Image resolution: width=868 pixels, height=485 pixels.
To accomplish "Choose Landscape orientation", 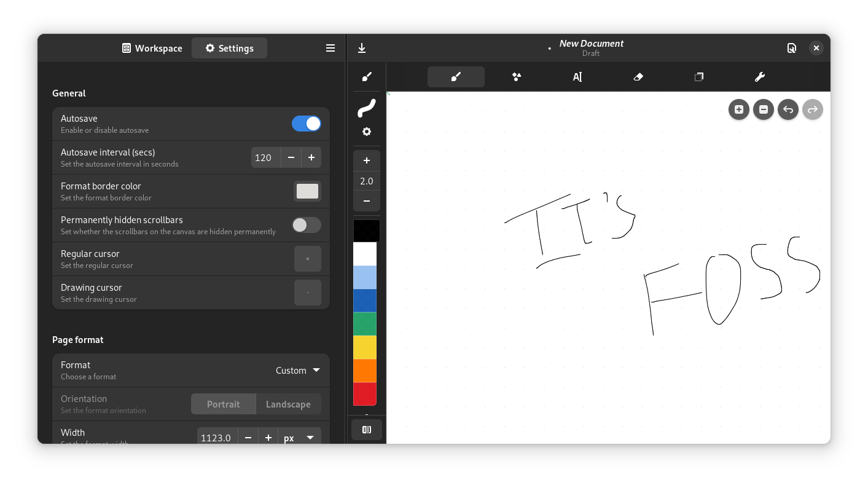I will tap(288, 404).
